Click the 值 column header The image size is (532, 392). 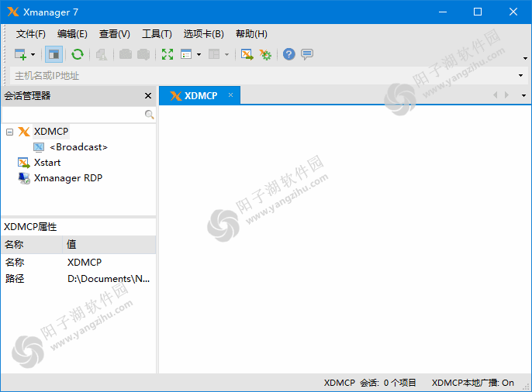109,245
